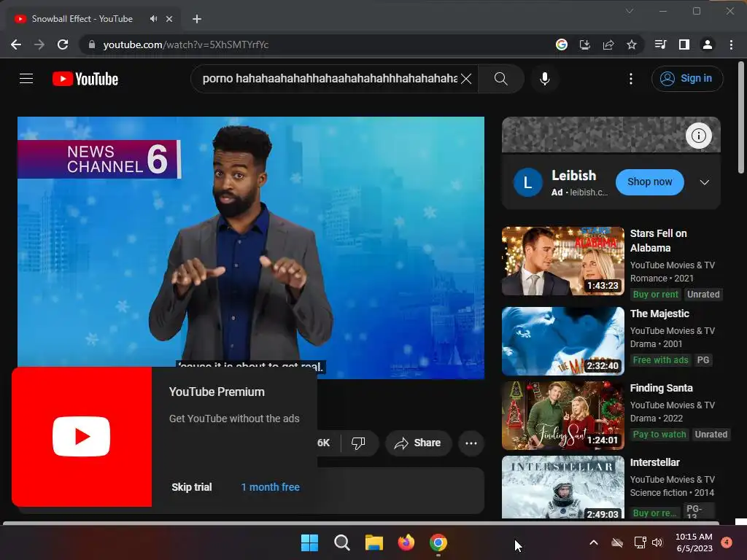This screenshot has width=747, height=560.
Task: Open the clock and date panel
Action: (x=694, y=542)
